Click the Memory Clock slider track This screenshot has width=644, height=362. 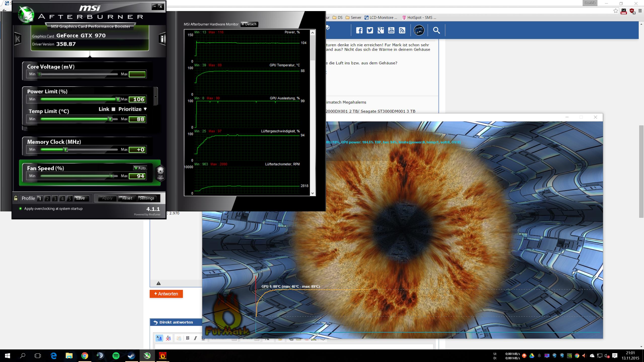79,150
